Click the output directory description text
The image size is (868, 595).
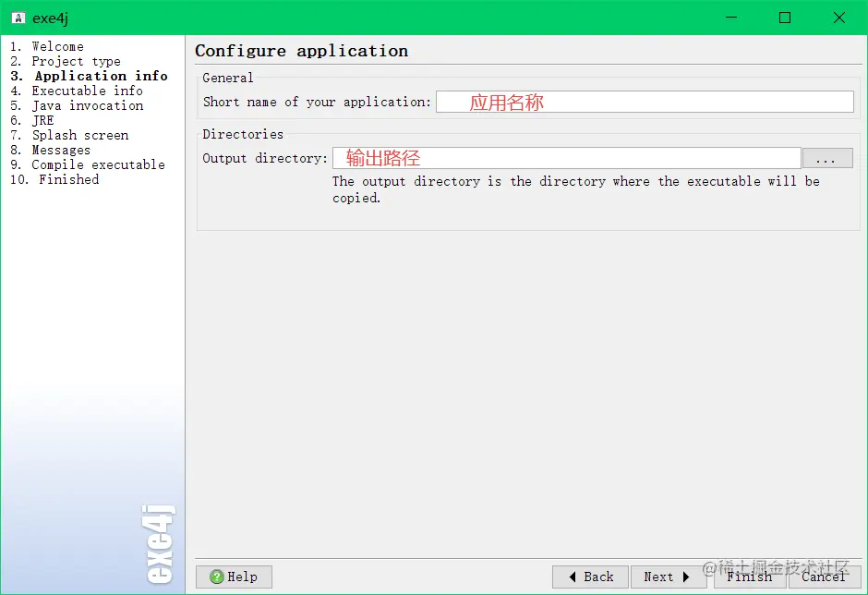click(575, 189)
